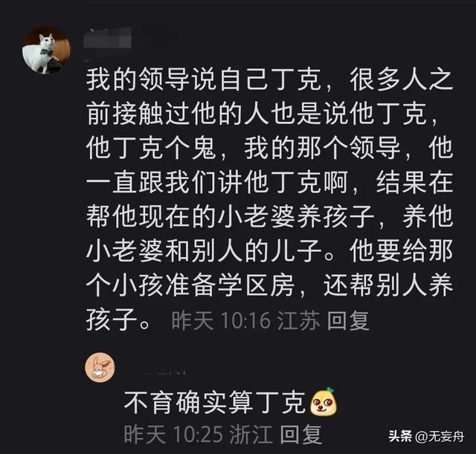Tap the phrase 他丁克个鬼
This screenshot has height=454, width=476.
(x=150, y=149)
